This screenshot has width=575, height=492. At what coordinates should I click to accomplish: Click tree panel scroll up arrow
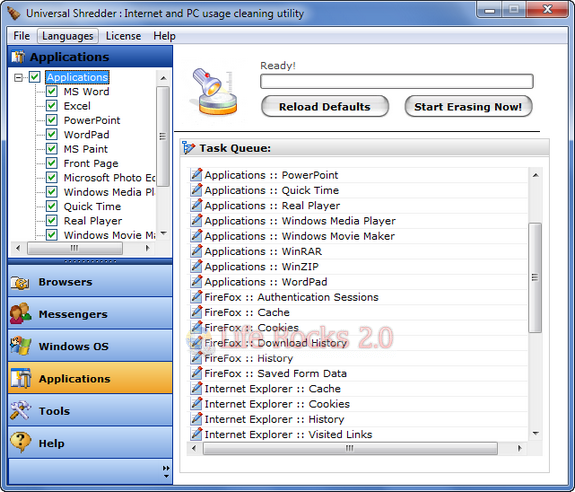[164, 78]
